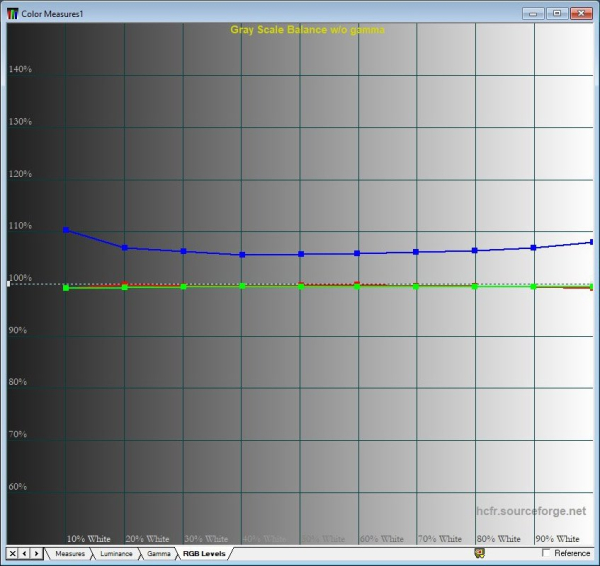Click the green data point at 10% White
The image size is (600, 566).
pos(66,288)
